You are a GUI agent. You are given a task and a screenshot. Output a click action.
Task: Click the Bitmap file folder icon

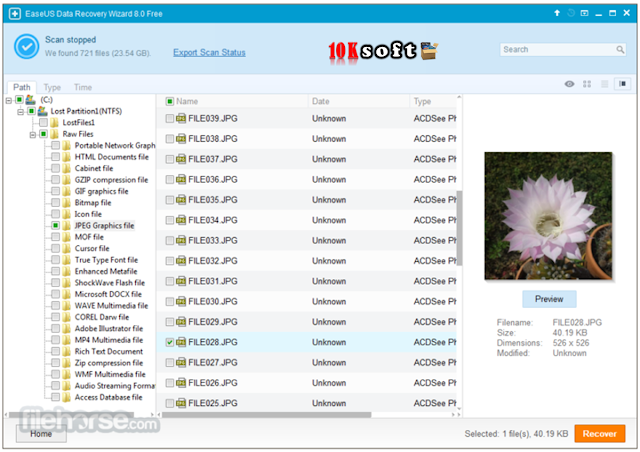pyautogui.click(x=66, y=203)
